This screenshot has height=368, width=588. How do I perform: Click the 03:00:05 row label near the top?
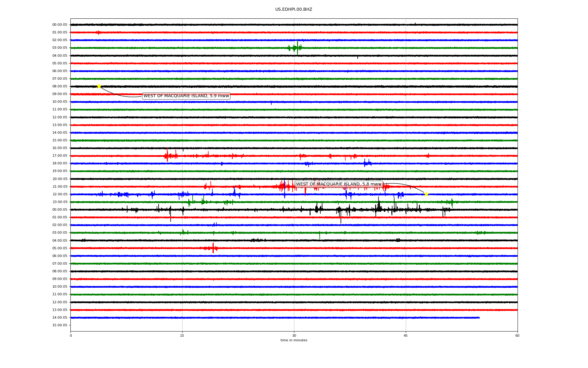pyautogui.click(x=60, y=48)
